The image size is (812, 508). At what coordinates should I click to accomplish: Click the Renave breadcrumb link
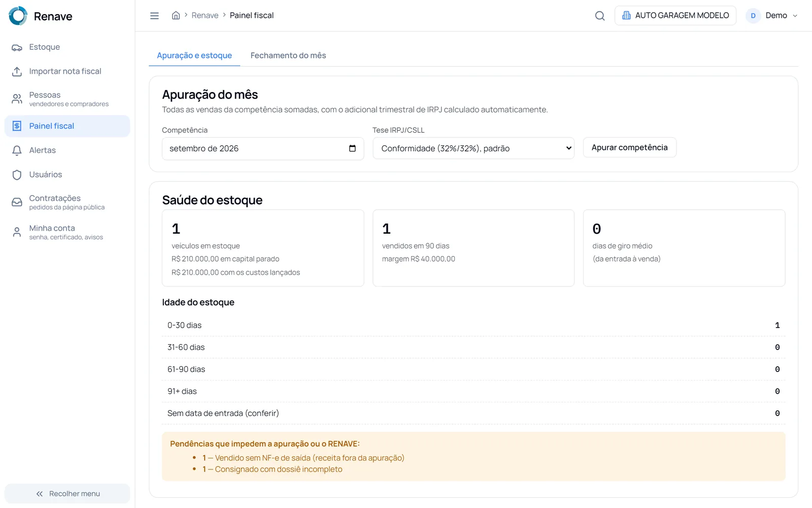pyautogui.click(x=205, y=15)
